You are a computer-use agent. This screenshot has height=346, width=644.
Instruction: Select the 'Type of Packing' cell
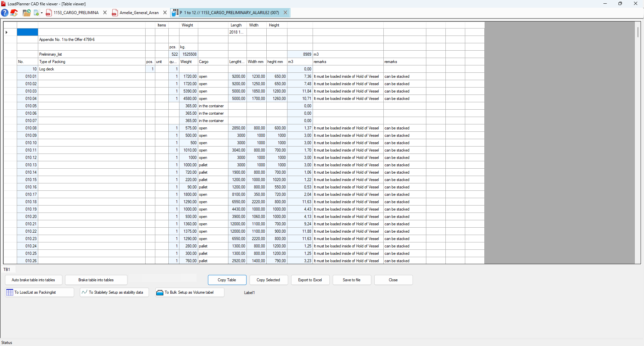click(92, 62)
